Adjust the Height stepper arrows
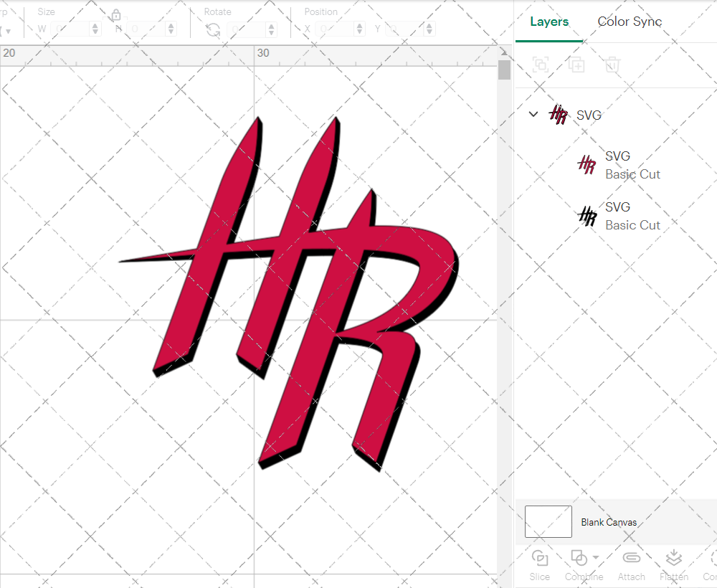The image size is (717, 588). [171, 29]
